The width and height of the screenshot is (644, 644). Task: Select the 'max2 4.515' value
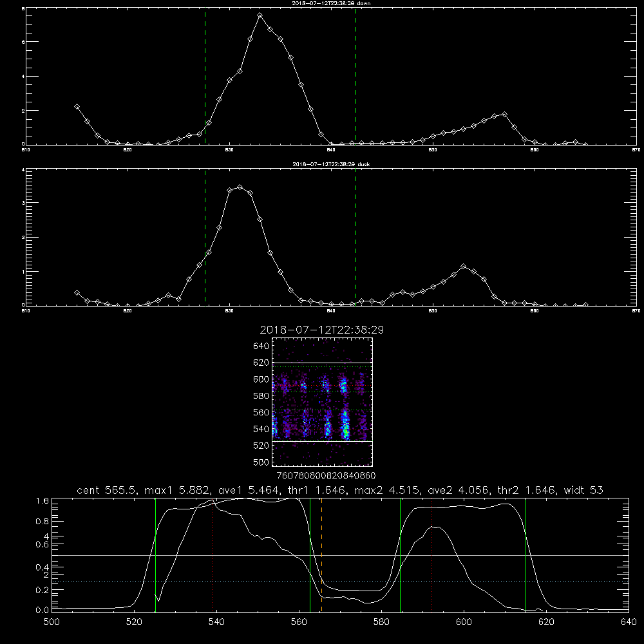point(388,490)
